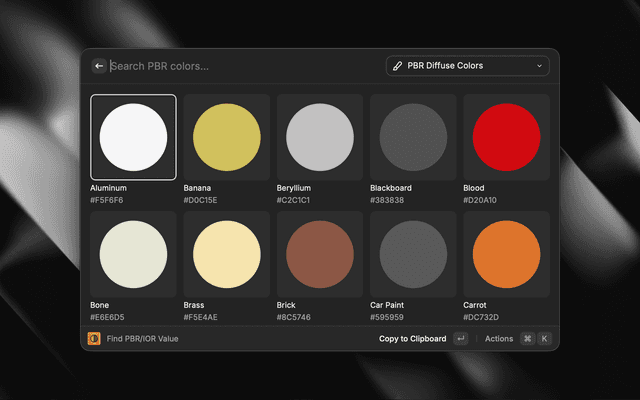Select the Carrot orange swatch
Viewport: 640px width, 400px height.
point(506,254)
